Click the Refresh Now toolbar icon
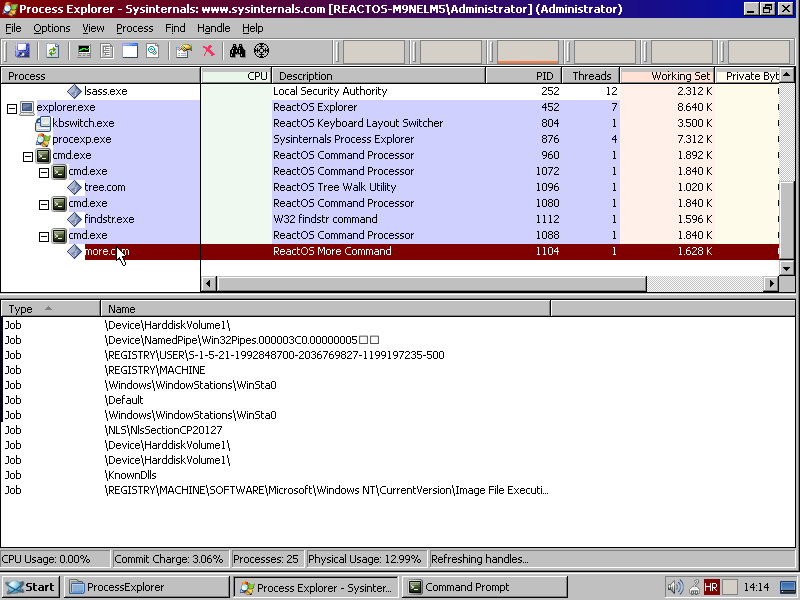The width and height of the screenshot is (800, 600). pos(53,51)
